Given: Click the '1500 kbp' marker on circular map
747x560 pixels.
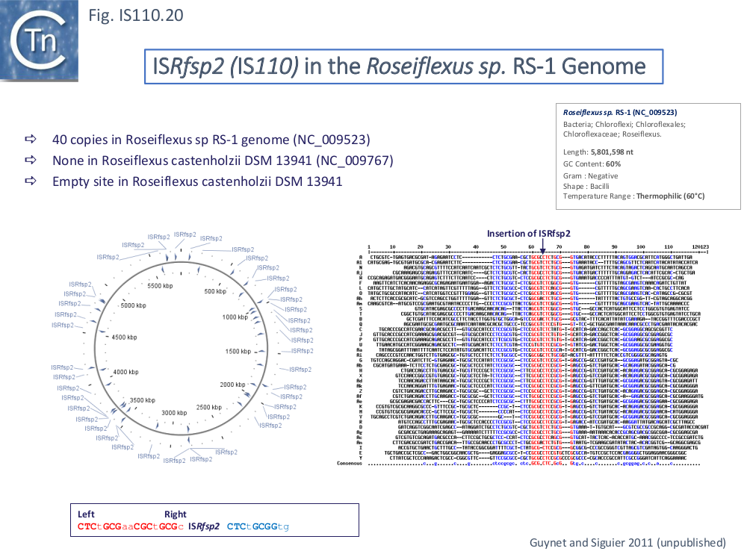Looking at the screenshot, I should coord(239,351).
